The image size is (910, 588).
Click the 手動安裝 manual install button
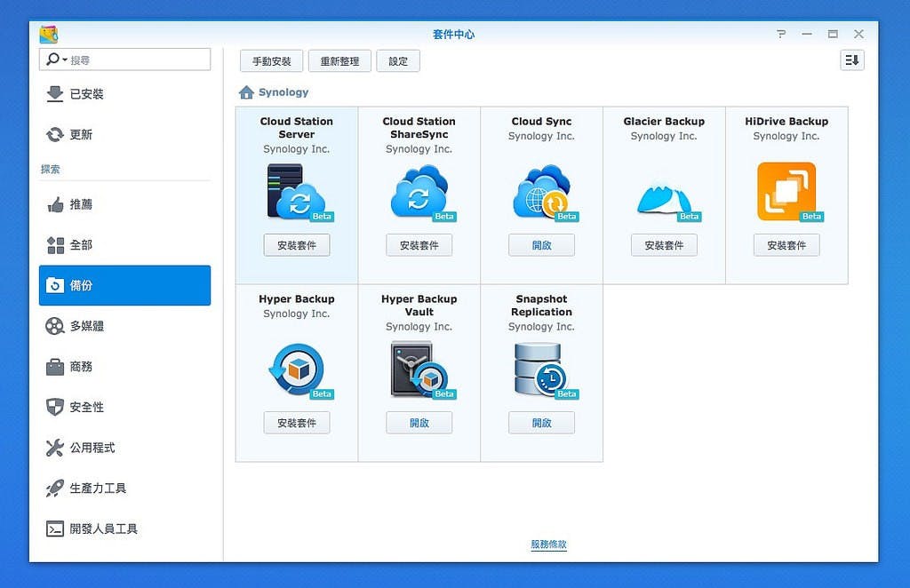[x=272, y=61]
